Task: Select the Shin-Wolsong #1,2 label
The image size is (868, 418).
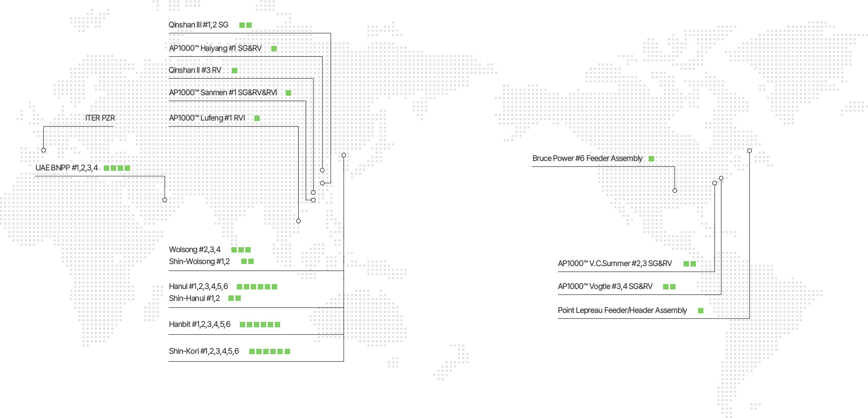Action: point(199,262)
